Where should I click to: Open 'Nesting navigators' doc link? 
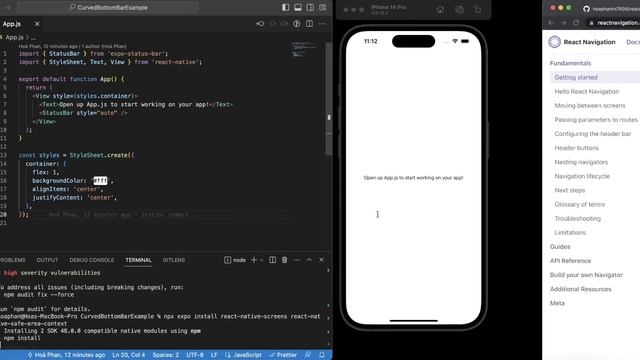pyautogui.click(x=581, y=162)
